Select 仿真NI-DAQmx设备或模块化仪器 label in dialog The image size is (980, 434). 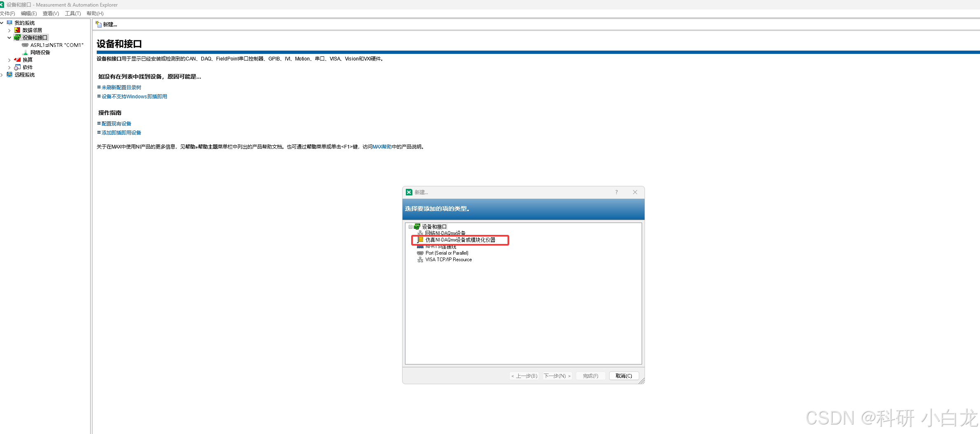[460, 240]
